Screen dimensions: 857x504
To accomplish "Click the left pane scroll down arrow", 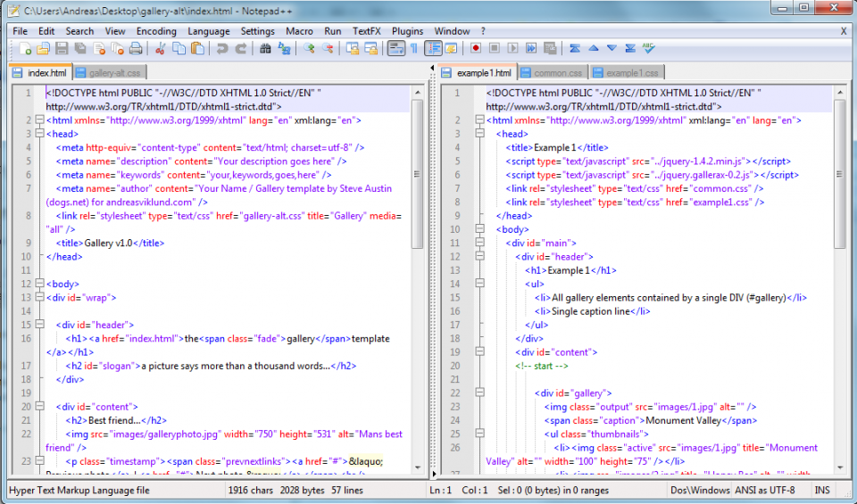I will (418, 468).
